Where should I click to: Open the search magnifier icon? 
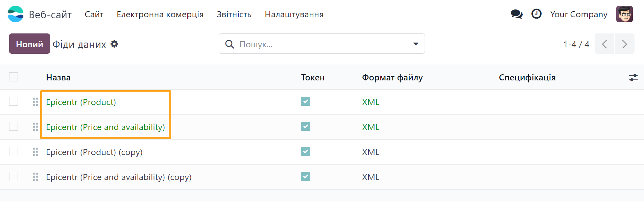(230, 44)
